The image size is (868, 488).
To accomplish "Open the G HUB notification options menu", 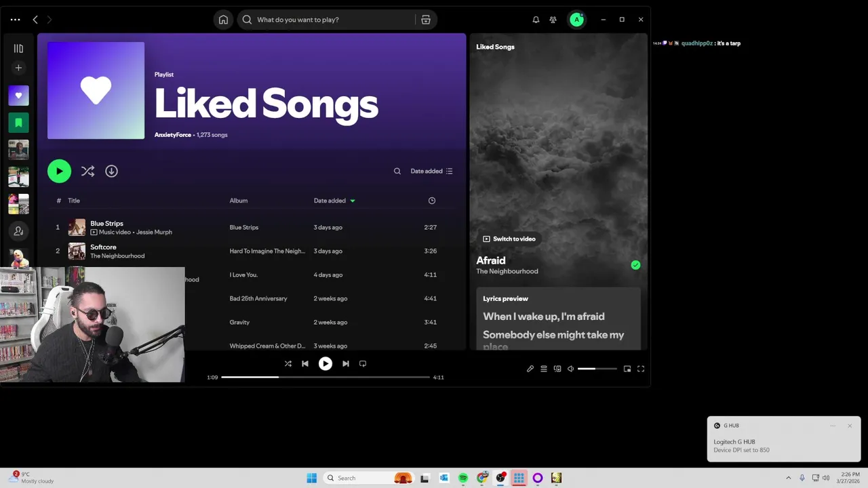I will [833, 426].
